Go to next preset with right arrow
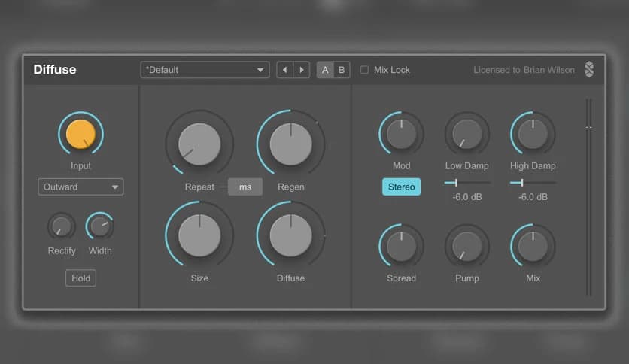Image resolution: width=629 pixels, height=364 pixels. coord(302,70)
